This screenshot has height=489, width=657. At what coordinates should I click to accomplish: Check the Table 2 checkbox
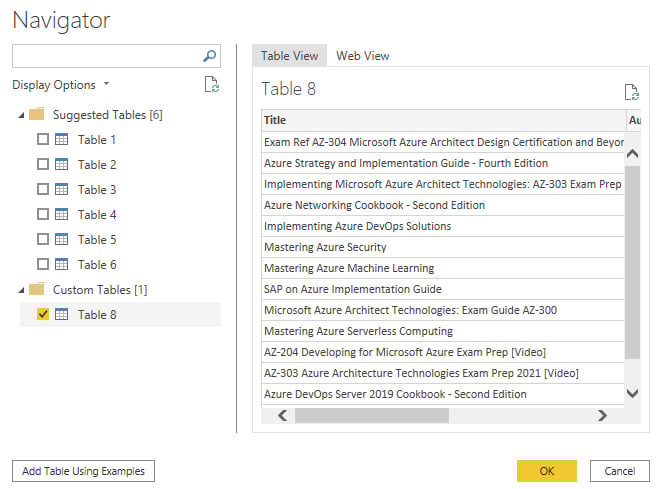point(43,164)
